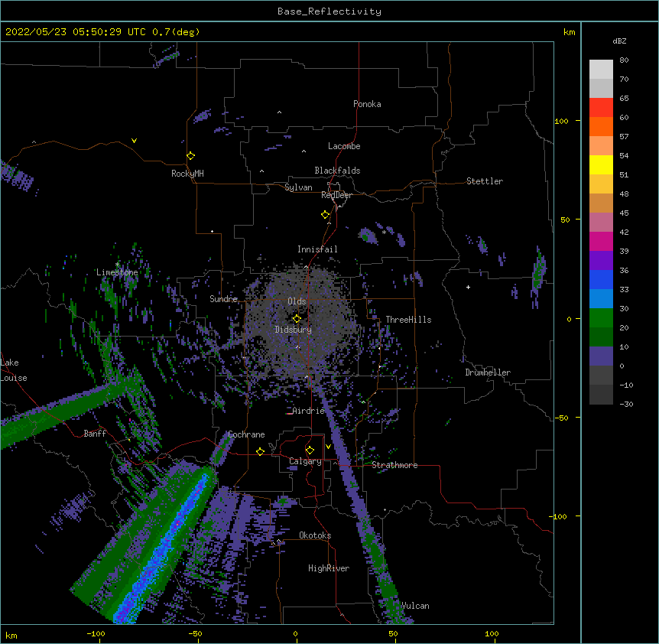The width and height of the screenshot is (659, 644).
Task: Click the RedDeer city label
Action: tap(336, 195)
